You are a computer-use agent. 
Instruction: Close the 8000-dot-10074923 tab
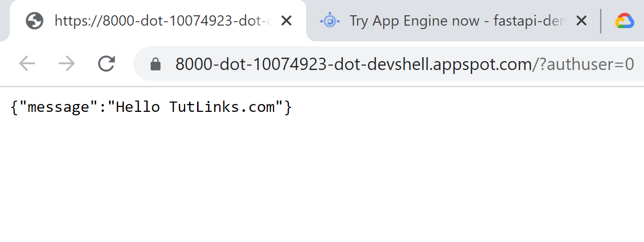tap(286, 21)
